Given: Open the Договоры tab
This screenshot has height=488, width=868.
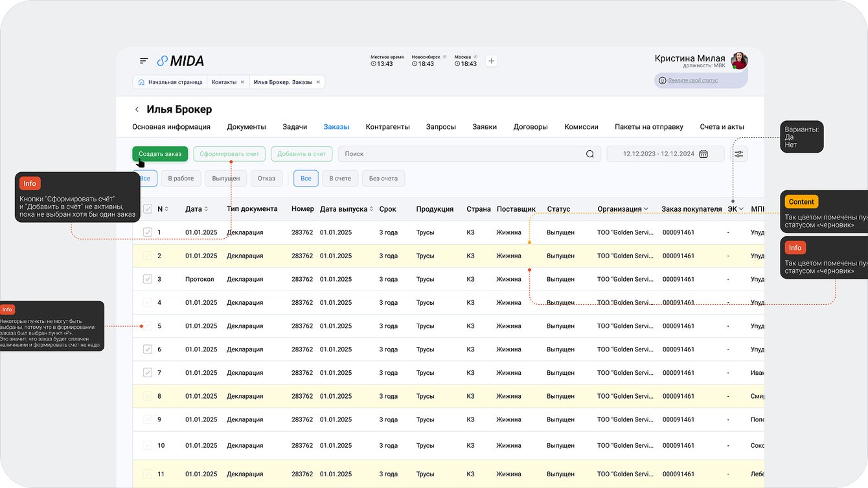Looking at the screenshot, I should click(531, 127).
